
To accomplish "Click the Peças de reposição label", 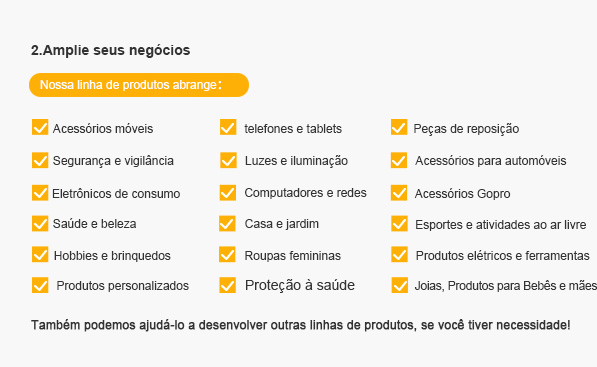I will coord(466,129).
